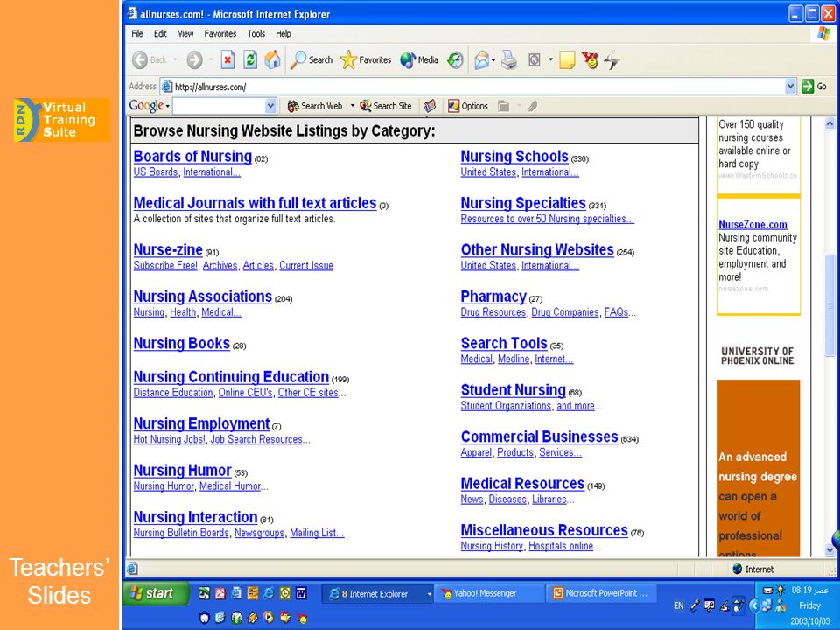Click the Medline link under Search Tools
The image size is (840, 630).
514,359
